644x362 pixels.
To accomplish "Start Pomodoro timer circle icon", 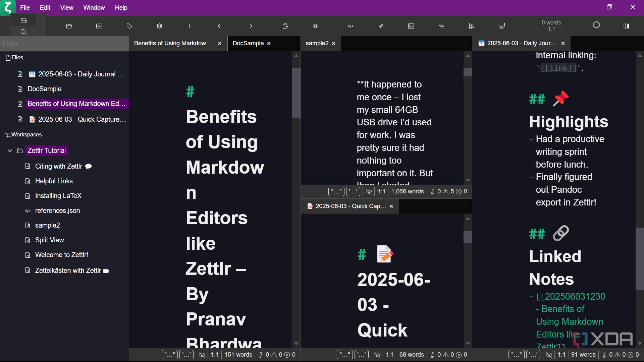I will coord(596,25).
